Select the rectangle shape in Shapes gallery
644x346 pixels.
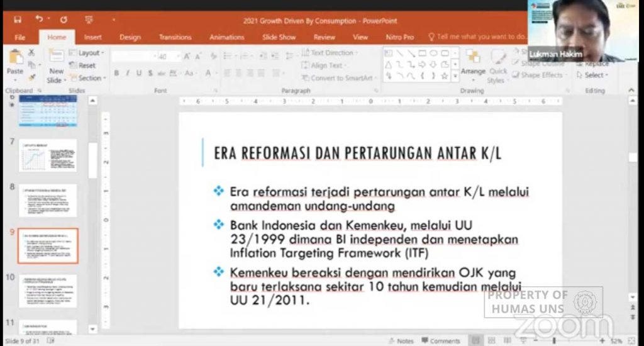pyautogui.click(x=422, y=53)
